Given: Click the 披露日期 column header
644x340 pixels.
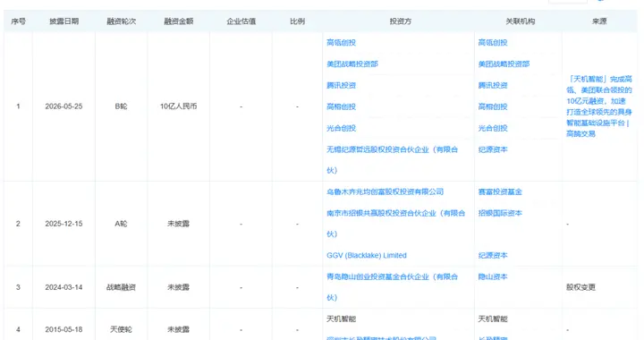Looking at the screenshot, I should pos(64,21).
